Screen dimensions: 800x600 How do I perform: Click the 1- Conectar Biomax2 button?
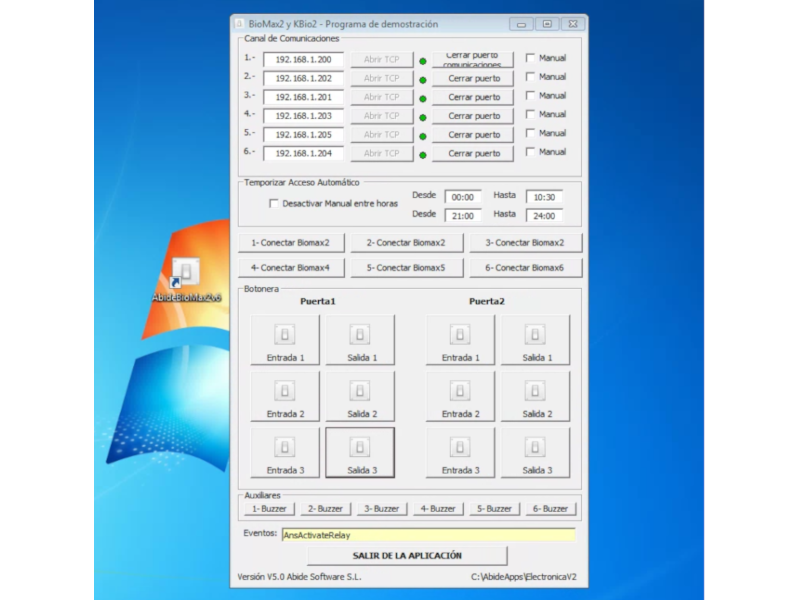[291, 242]
